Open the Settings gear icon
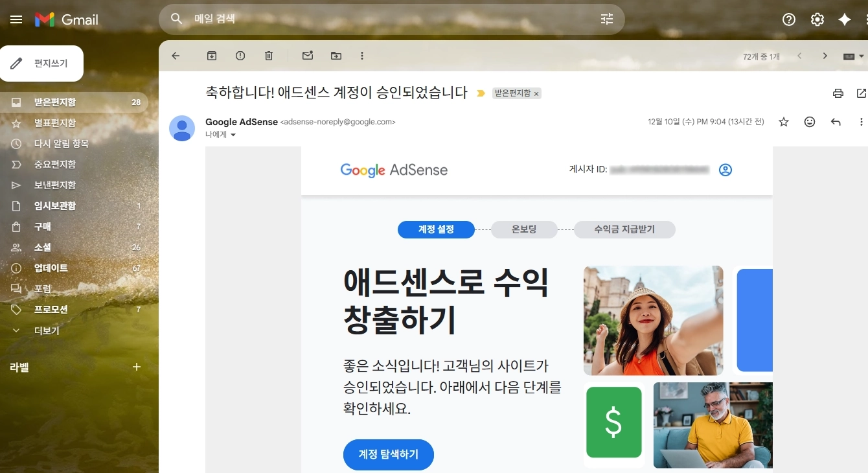The image size is (868, 473). pyautogui.click(x=817, y=19)
